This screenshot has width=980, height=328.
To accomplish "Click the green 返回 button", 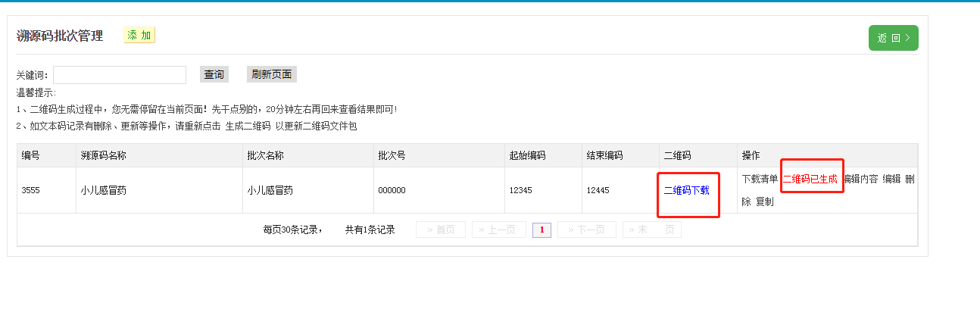I will pyautogui.click(x=893, y=38).
